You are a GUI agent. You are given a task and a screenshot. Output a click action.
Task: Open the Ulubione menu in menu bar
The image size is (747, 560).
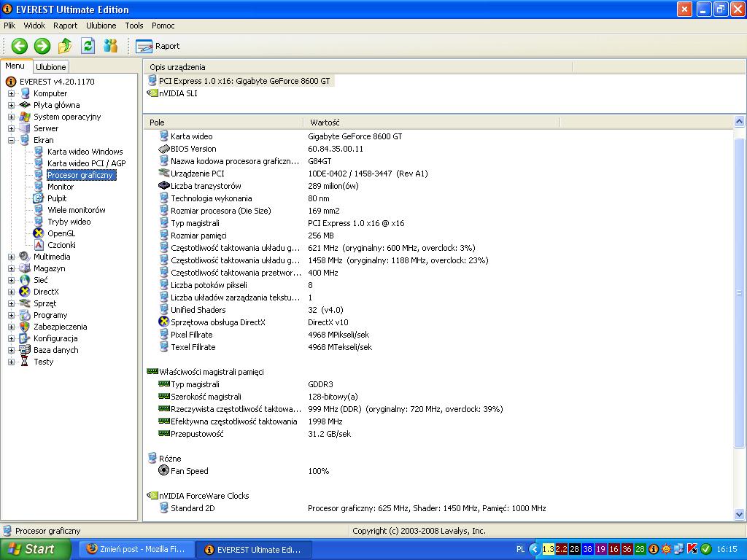click(101, 26)
